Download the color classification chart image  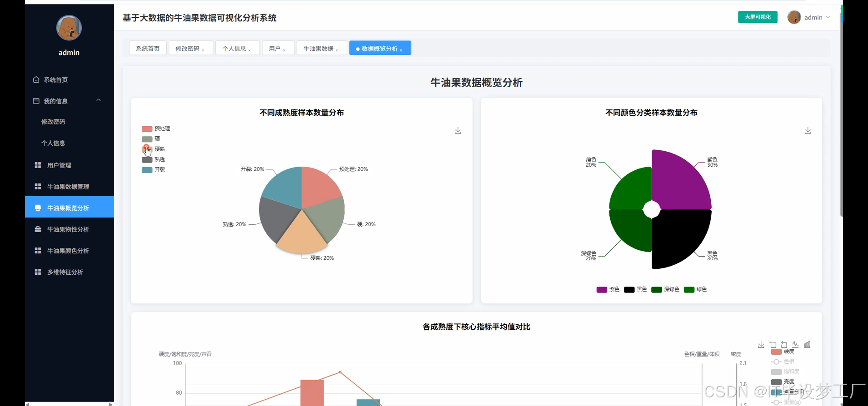(x=808, y=131)
